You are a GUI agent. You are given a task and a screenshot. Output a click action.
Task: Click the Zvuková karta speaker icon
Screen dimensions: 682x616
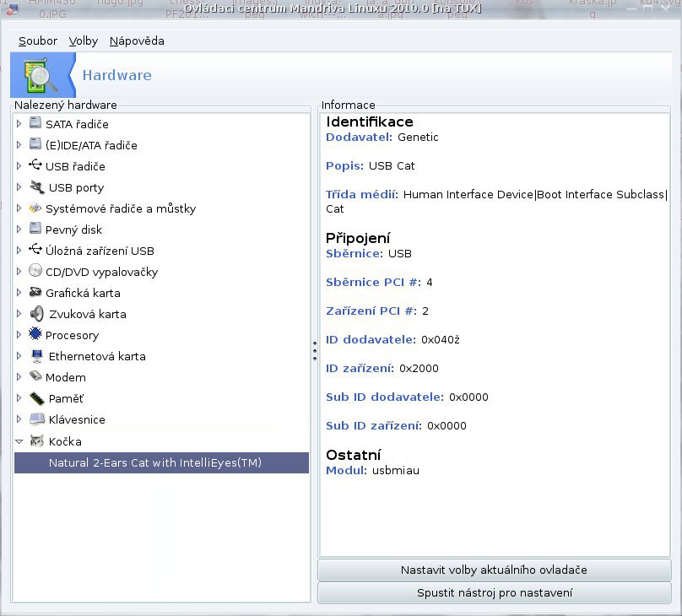click(x=37, y=313)
